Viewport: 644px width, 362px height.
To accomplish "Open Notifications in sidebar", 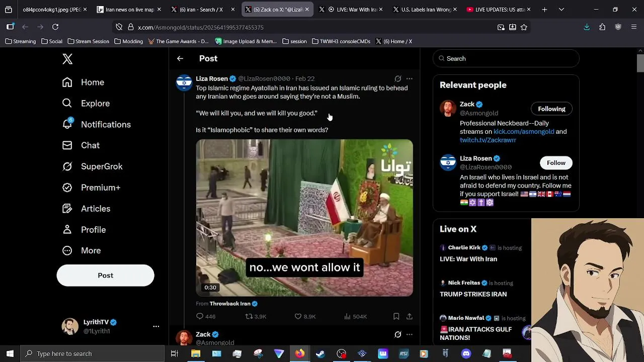I will point(96,125).
